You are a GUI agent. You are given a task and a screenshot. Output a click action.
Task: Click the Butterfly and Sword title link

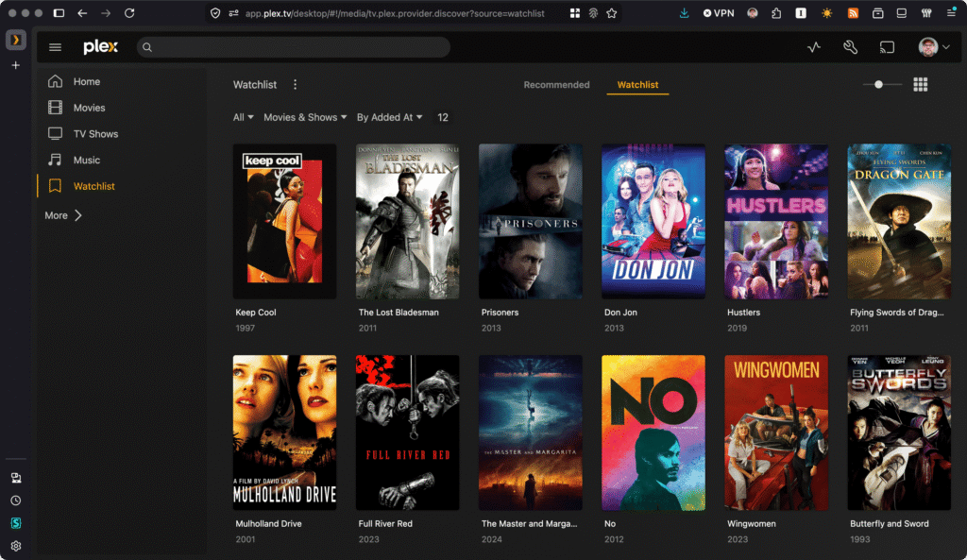(x=889, y=523)
